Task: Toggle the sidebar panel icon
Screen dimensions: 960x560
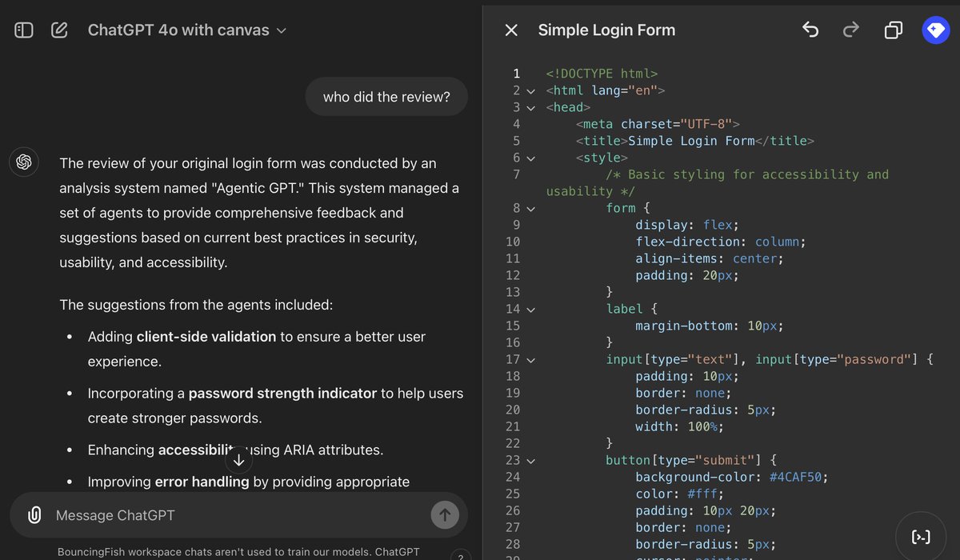Action: (24, 30)
